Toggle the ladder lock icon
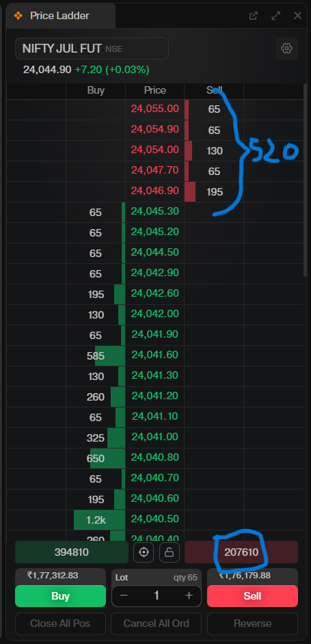Viewport: 311px width, 644px height. point(170,552)
